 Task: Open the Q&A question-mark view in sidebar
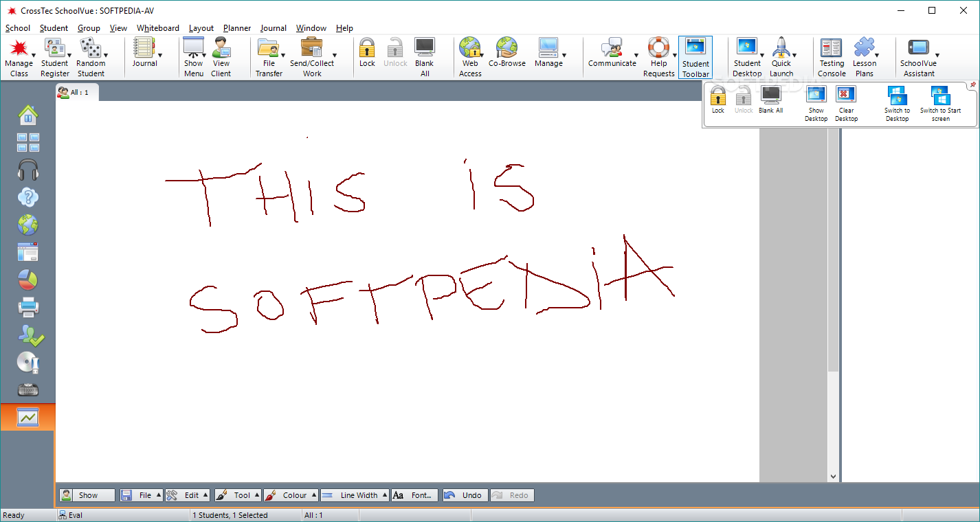click(x=28, y=197)
